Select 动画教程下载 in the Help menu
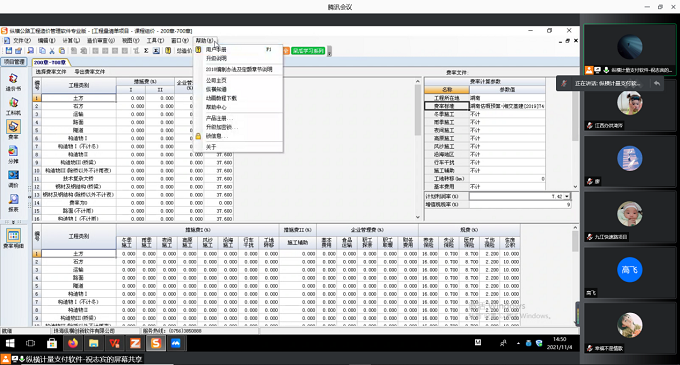 point(238,98)
